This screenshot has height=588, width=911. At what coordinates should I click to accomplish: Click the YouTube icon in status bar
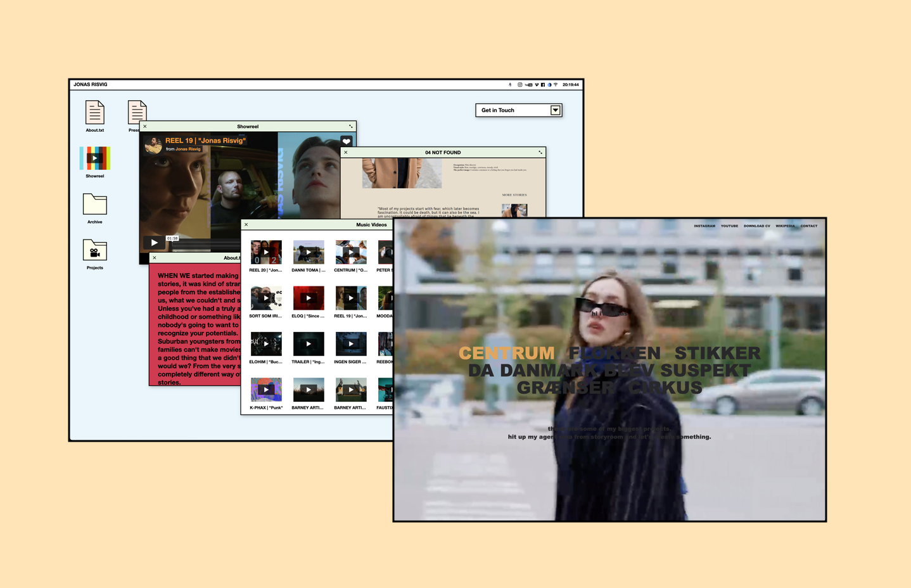click(529, 84)
